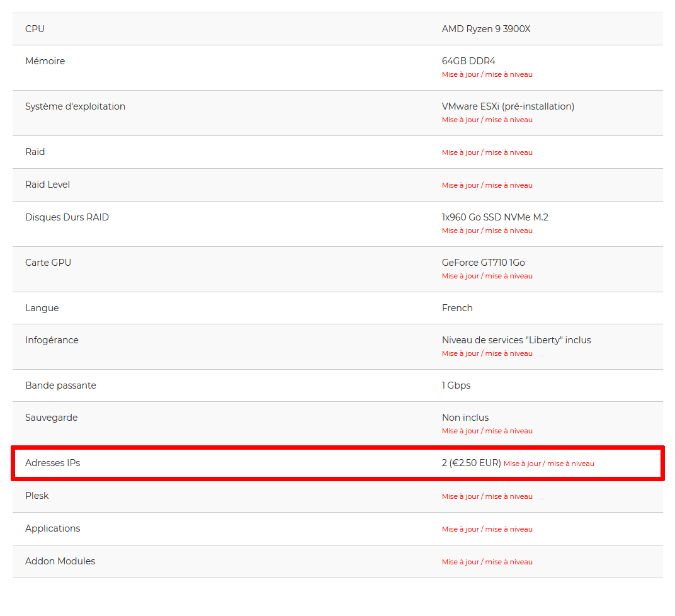675x616 pixels.
Task: Open upgrade link in the Plesk row
Action: tap(487, 496)
